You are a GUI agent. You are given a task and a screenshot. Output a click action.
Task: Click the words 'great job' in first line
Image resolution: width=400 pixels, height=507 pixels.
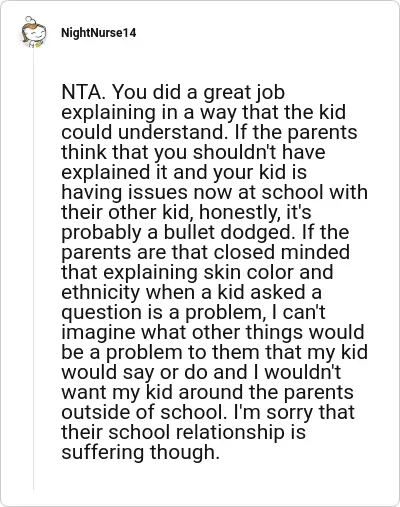point(244,93)
